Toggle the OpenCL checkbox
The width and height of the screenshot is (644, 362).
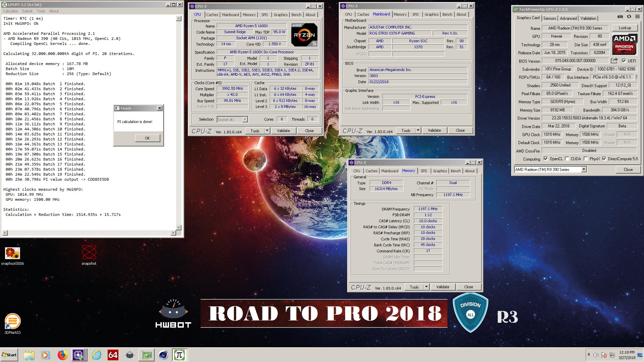click(x=546, y=159)
